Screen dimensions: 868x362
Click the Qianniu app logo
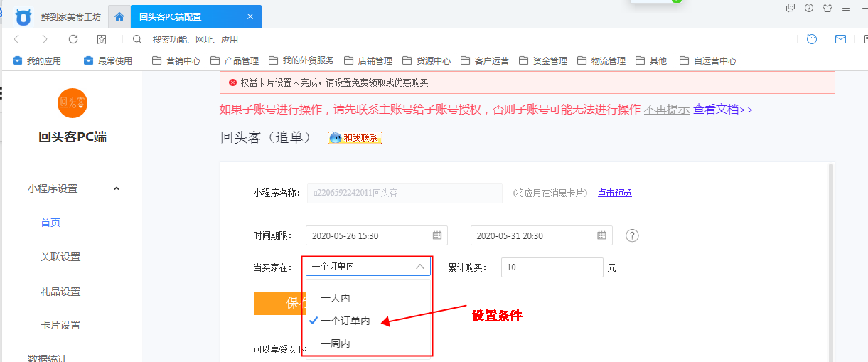(23, 16)
